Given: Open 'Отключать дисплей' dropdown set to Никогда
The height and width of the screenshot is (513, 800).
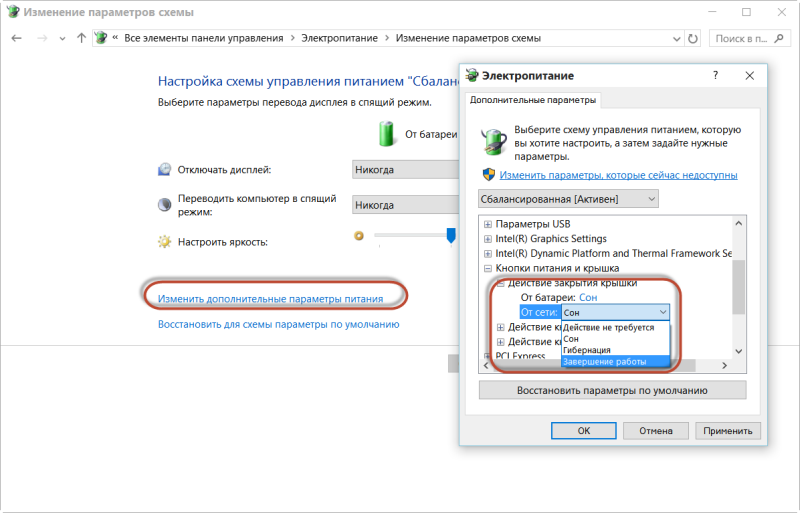Looking at the screenshot, I should pyautogui.click(x=405, y=169).
